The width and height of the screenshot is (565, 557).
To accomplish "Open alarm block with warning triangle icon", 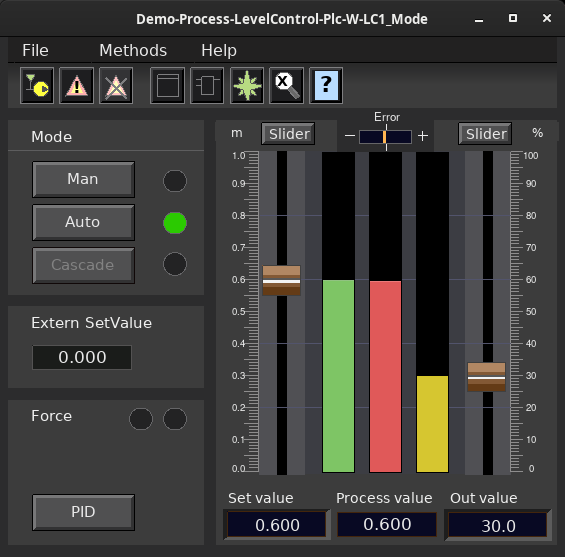I will [x=76, y=85].
